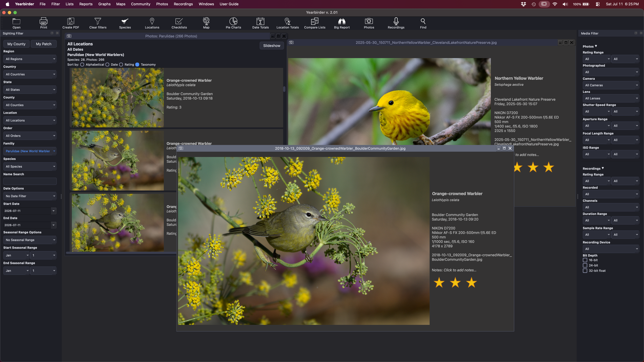Click camera icon in Northern Yellow Warbler window title
Screen dimensions: 644x362
click(x=291, y=42)
